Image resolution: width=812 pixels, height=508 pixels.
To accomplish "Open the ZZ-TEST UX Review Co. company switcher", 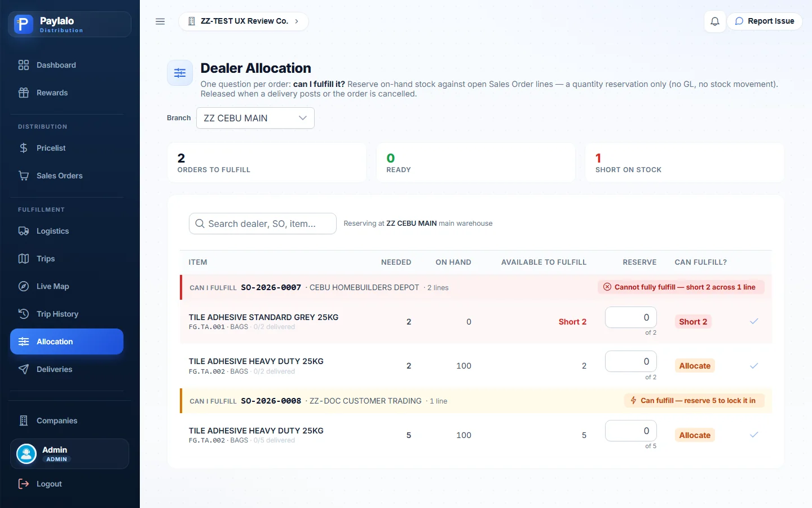I will point(244,21).
